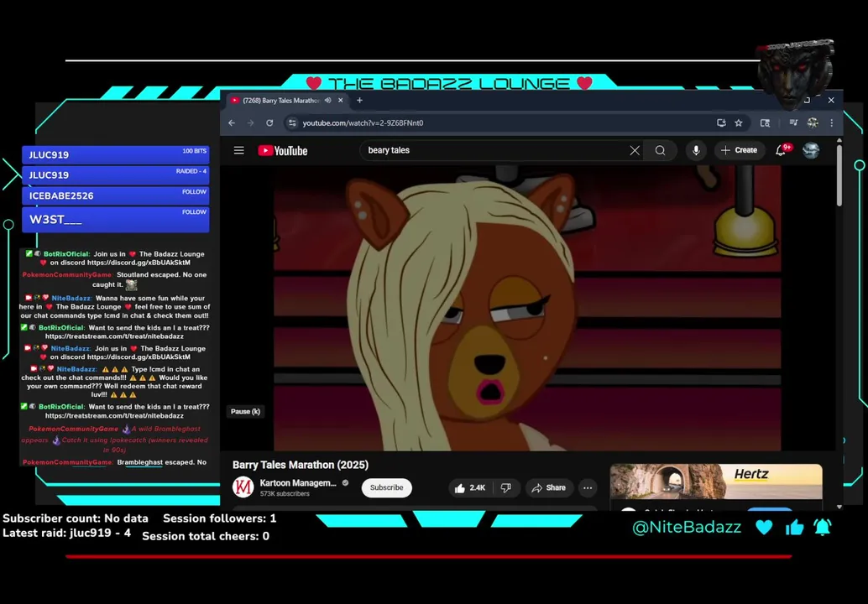Open Kartoon Management channel avatar
The height and width of the screenshot is (604, 868).
click(x=243, y=487)
